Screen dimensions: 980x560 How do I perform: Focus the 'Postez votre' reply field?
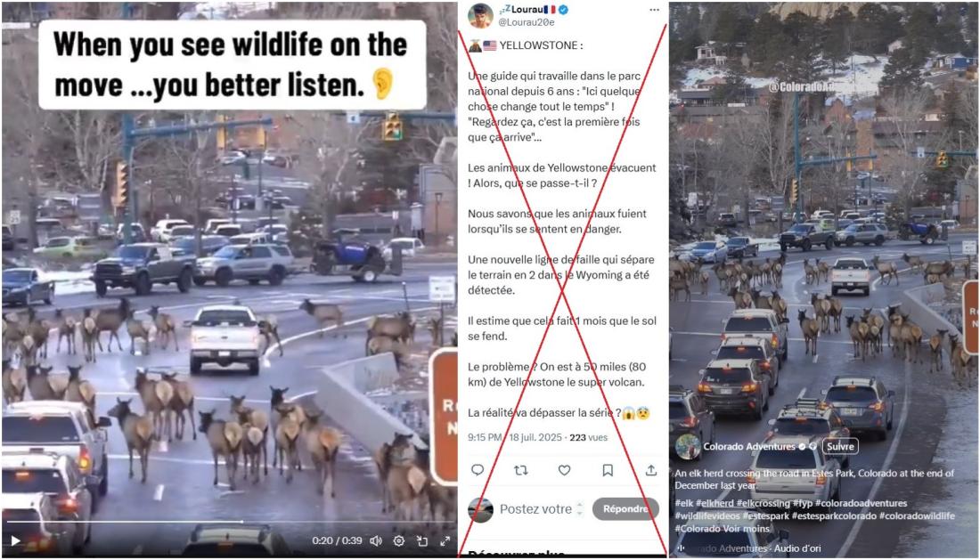(x=535, y=508)
